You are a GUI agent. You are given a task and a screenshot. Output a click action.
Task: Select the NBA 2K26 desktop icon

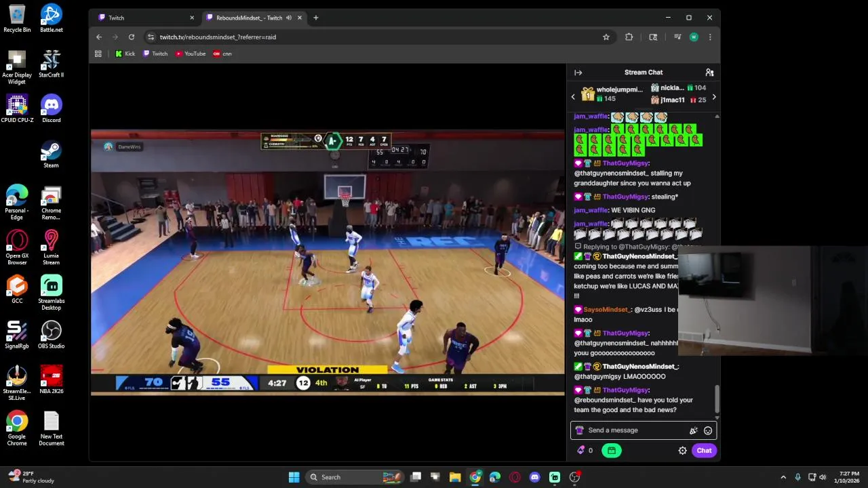point(52,380)
